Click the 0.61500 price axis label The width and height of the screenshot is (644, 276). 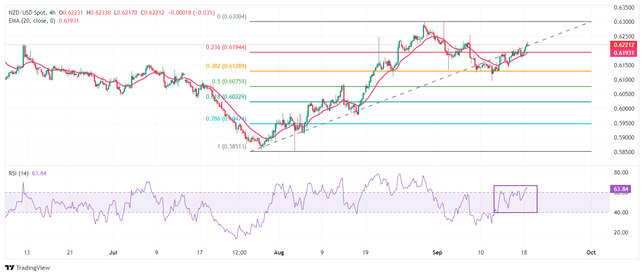pyautogui.click(x=624, y=65)
